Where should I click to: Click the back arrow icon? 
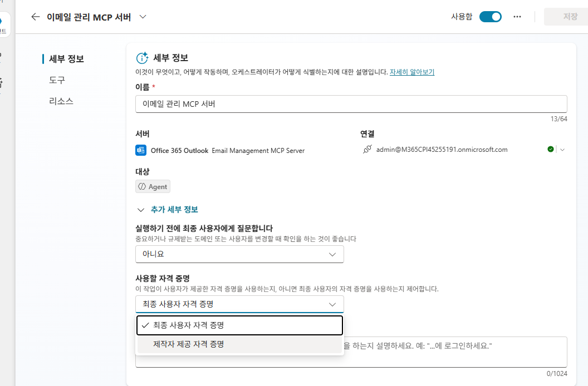point(35,17)
